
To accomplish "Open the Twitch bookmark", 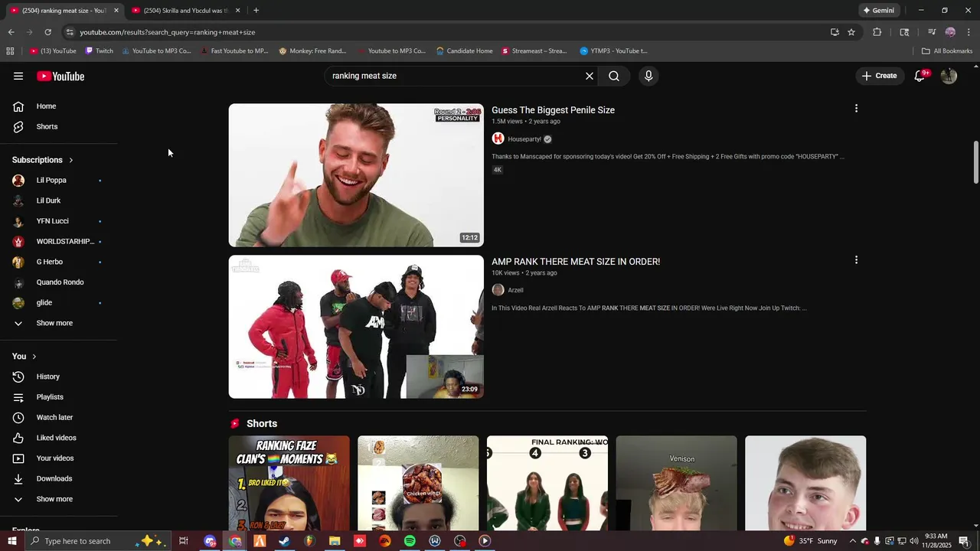I will click(100, 51).
